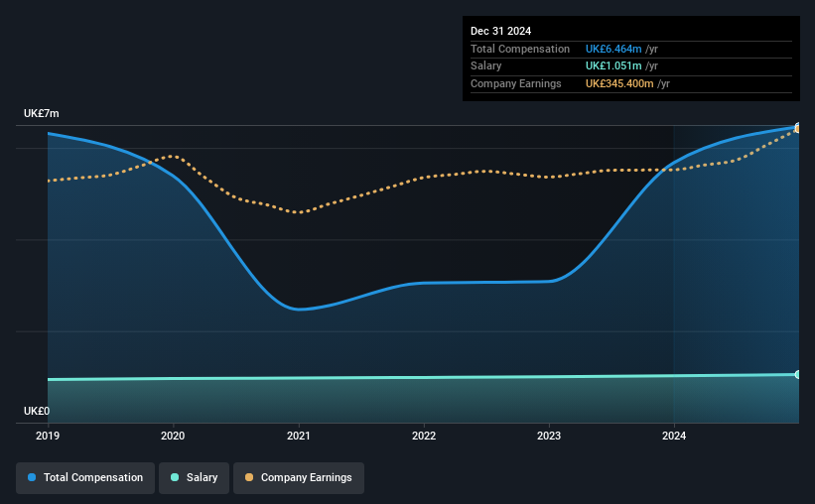Click the Total Compensation tooltip row label
The height and width of the screenshot is (504, 815).
tap(520, 49)
